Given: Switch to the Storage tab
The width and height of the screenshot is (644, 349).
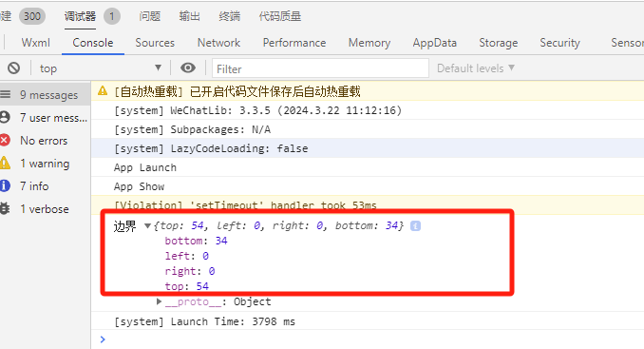Looking at the screenshot, I should pos(498,43).
